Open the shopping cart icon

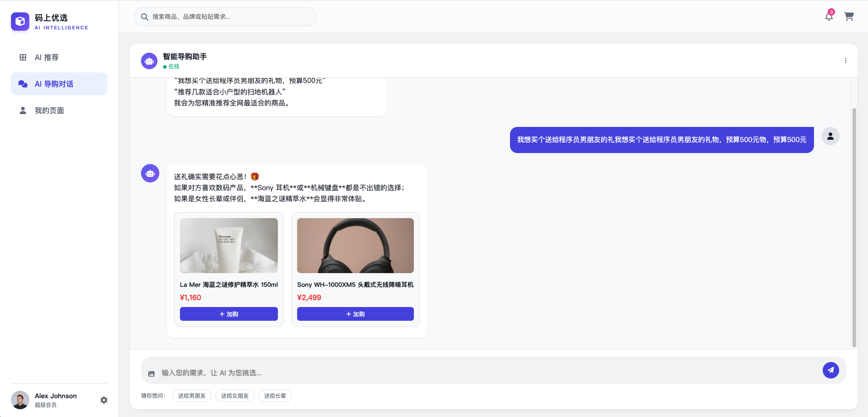(x=849, y=16)
